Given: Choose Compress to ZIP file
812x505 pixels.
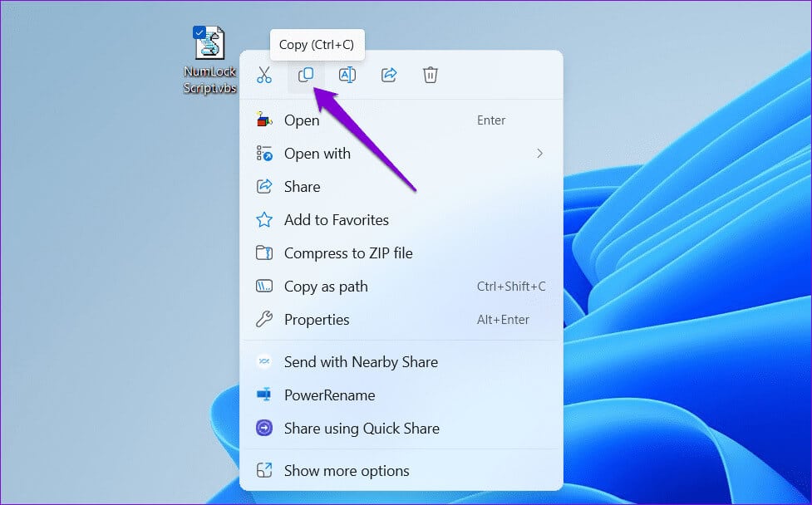Looking at the screenshot, I should (401, 253).
